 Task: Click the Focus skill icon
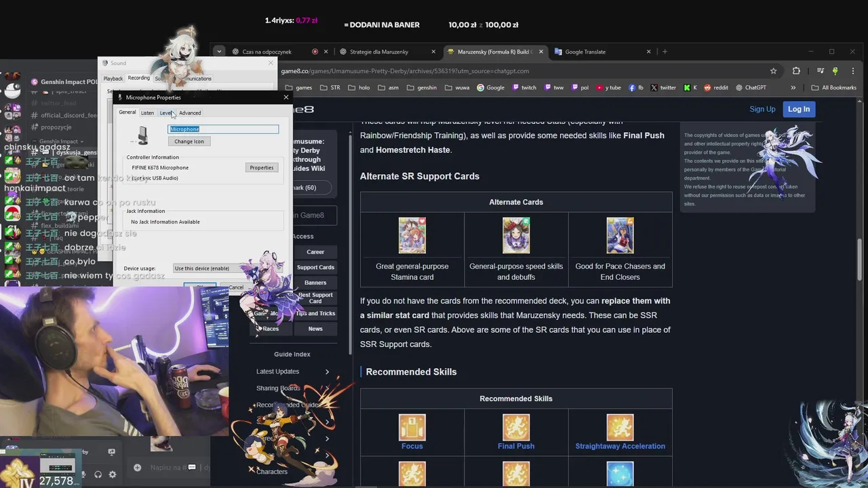(x=412, y=427)
